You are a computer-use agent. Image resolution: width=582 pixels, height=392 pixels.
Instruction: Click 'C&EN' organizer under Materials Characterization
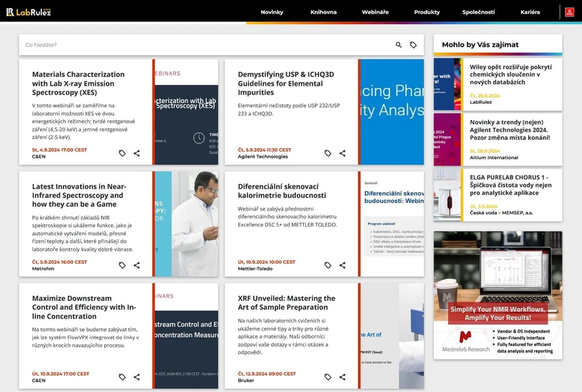(x=38, y=157)
